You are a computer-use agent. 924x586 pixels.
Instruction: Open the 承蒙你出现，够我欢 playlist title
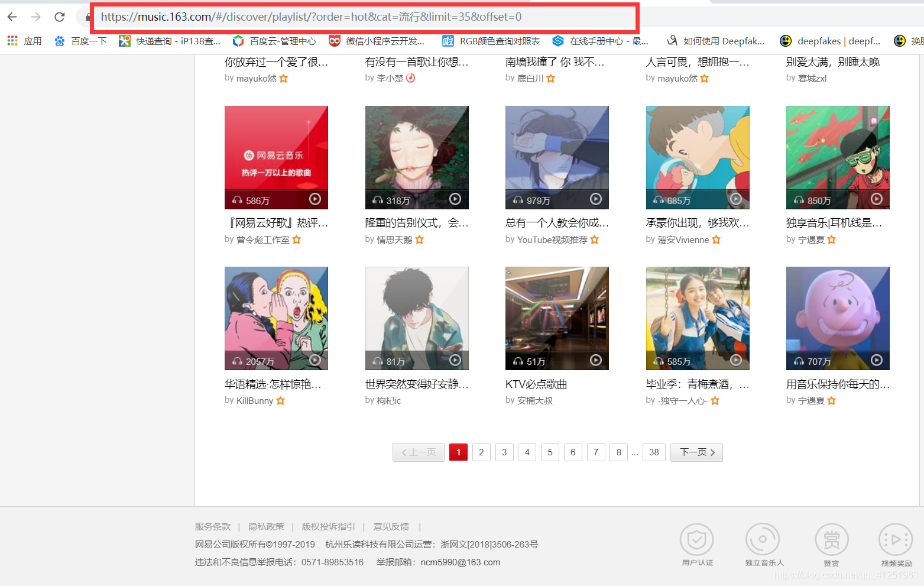pos(698,223)
